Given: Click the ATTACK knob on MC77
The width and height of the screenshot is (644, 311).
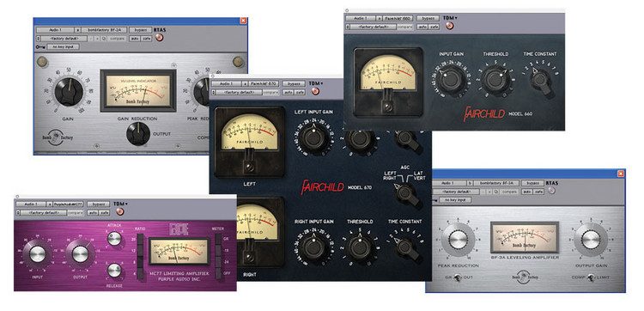Looking at the screenshot, I should point(114,238).
